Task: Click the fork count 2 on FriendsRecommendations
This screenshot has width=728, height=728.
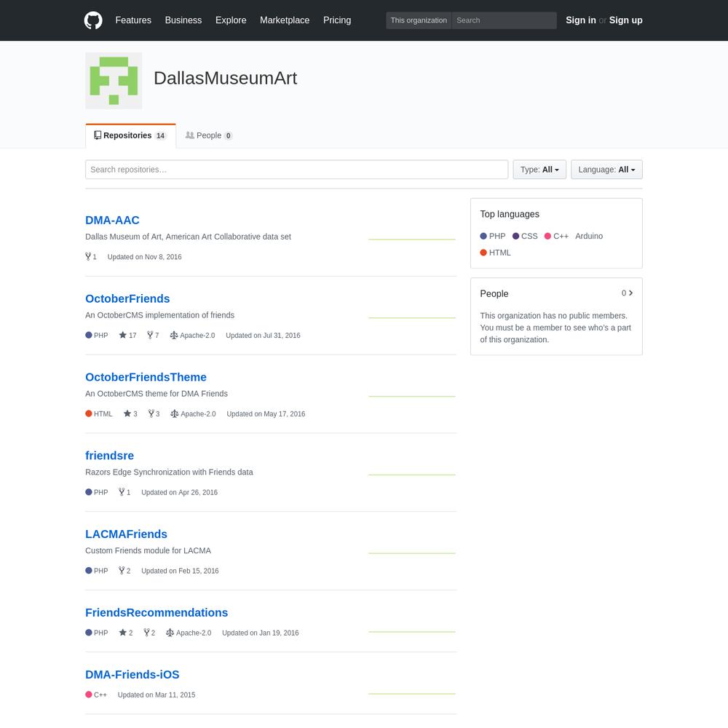Action: coord(149,633)
